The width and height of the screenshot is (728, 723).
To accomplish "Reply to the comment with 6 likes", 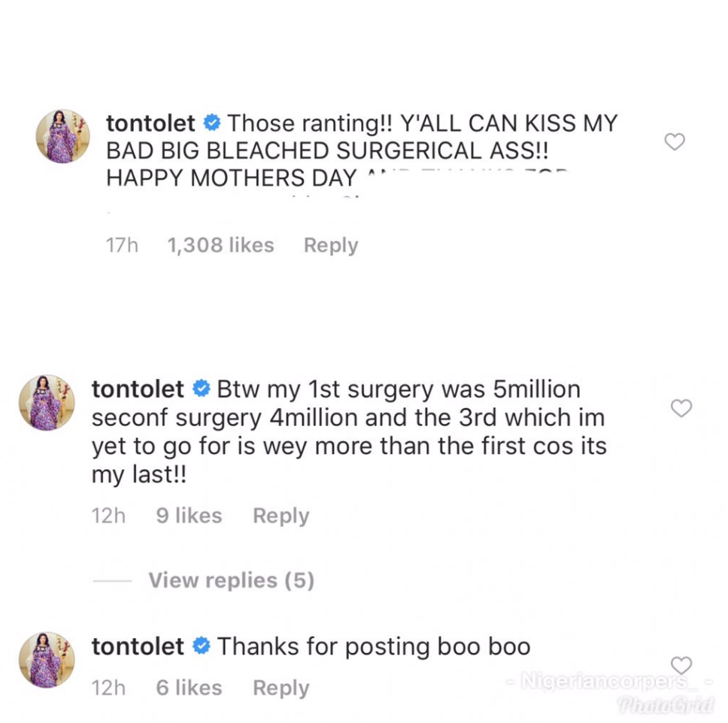I will (x=281, y=688).
